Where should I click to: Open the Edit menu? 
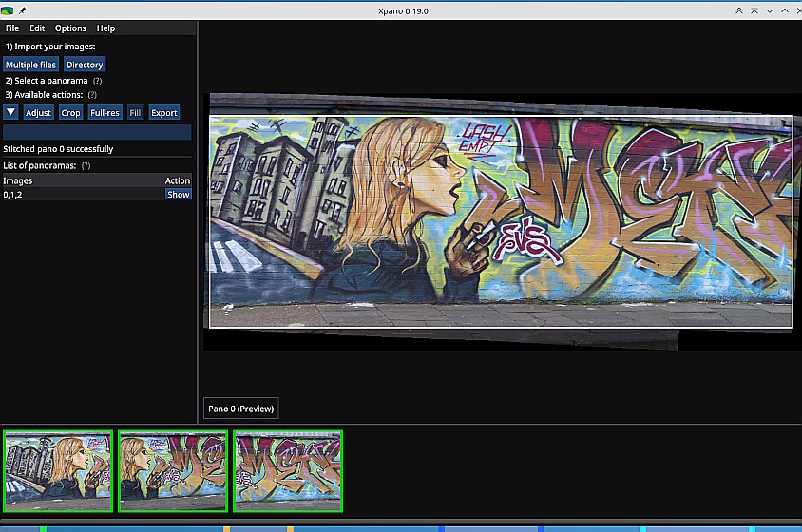(37, 28)
